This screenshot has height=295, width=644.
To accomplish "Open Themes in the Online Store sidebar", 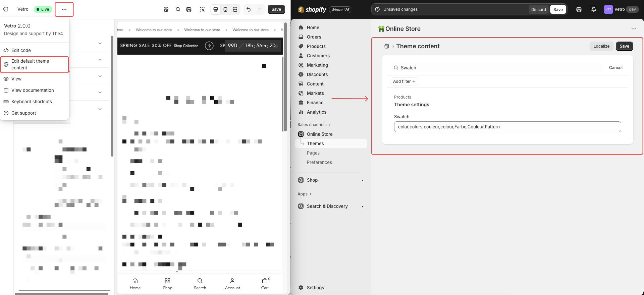I will (315, 143).
